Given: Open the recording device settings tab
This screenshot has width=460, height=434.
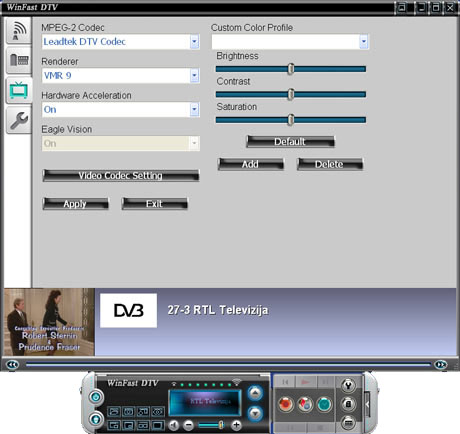Looking at the screenshot, I should point(19,60).
